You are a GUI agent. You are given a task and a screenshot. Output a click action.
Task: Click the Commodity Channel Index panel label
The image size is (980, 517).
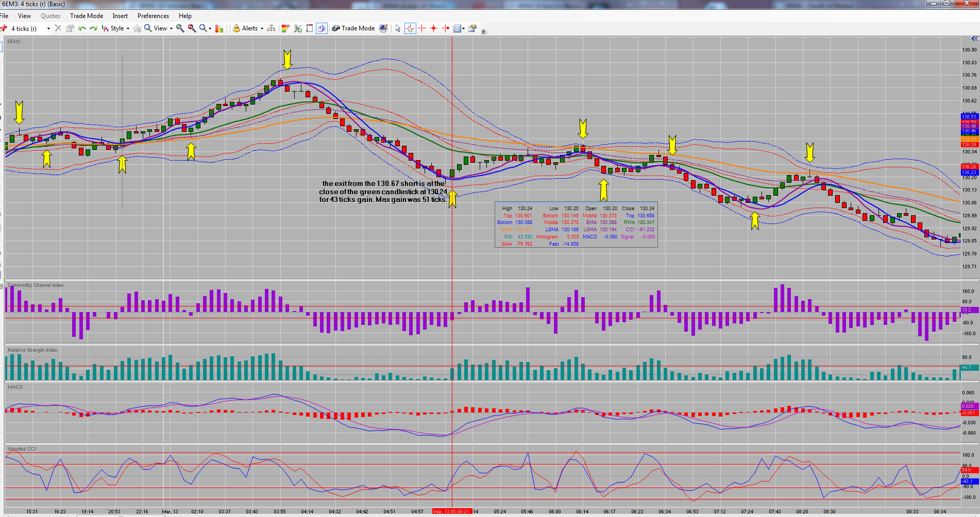(x=36, y=285)
